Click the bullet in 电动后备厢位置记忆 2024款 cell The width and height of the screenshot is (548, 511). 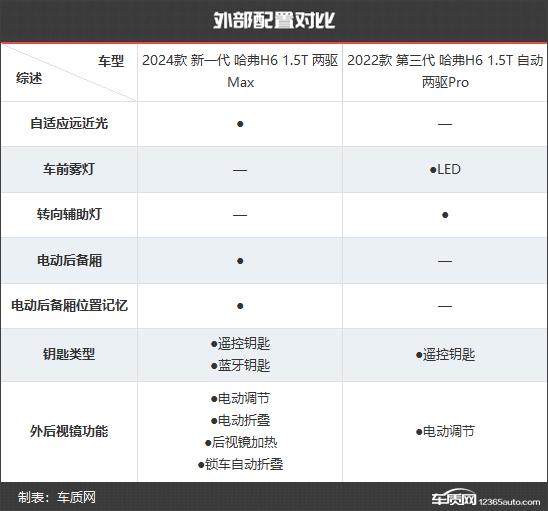tap(240, 306)
